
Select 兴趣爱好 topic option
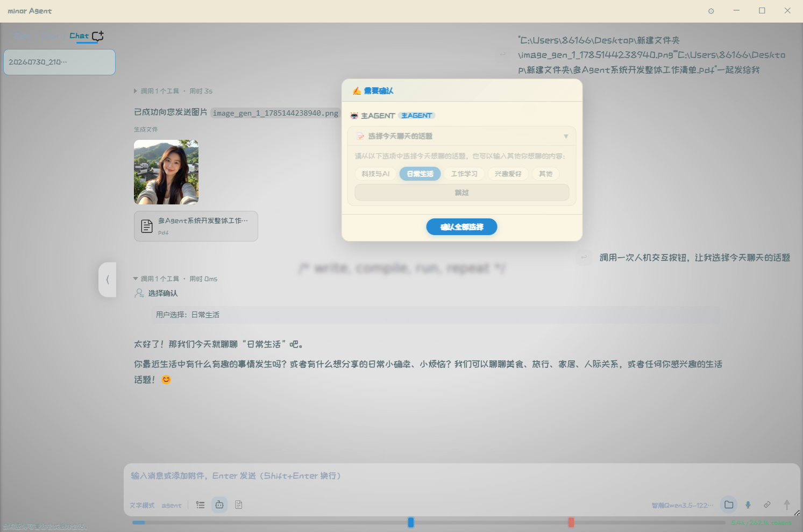[508, 174]
